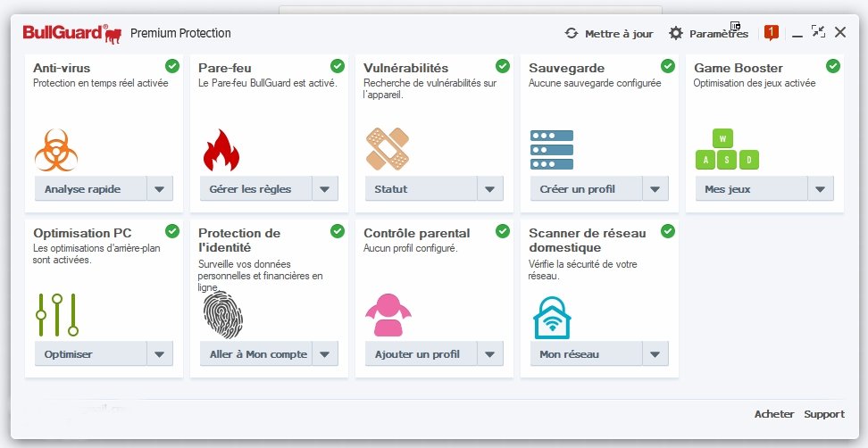868x448 pixels.
Task: Expand the Gérer les règles dropdown arrow
Action: (325, 188)
